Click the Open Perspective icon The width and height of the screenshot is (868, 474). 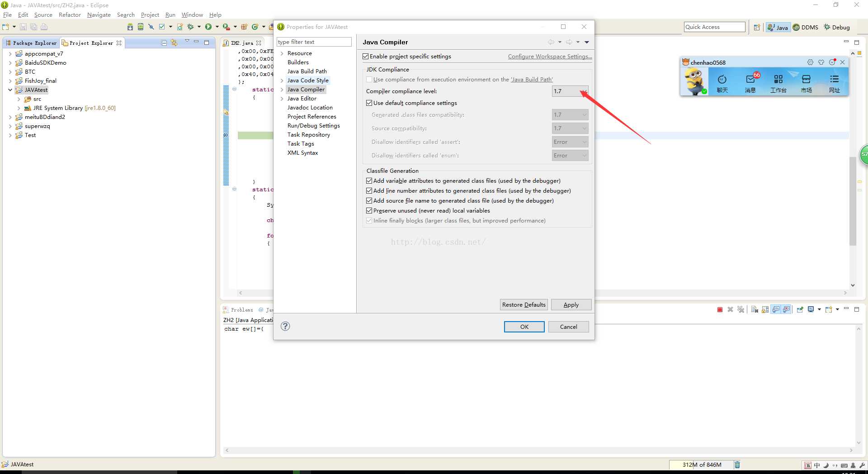pyautogui.click(x=757, y=27)
